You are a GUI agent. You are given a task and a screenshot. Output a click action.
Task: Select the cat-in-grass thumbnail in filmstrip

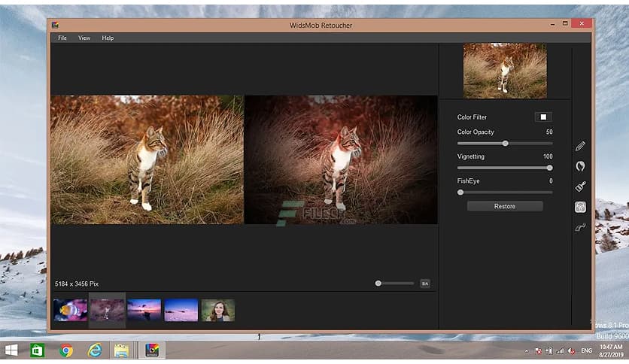point(107,310)
